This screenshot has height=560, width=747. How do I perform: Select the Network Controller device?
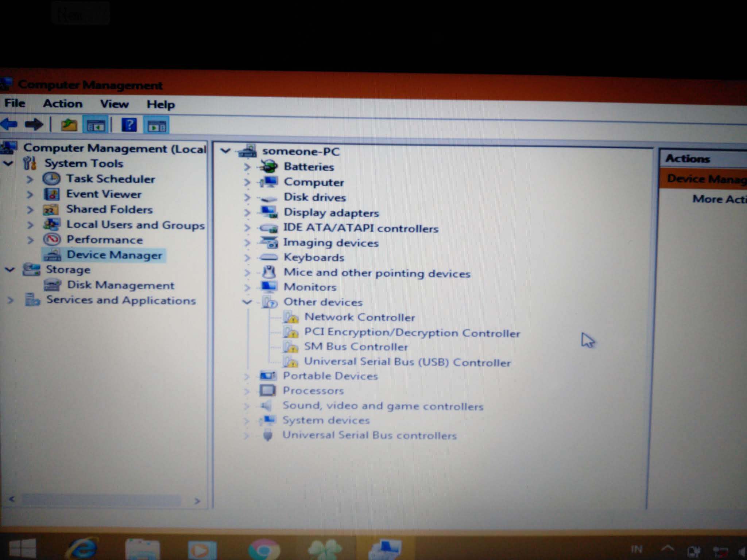coord(359,317)
